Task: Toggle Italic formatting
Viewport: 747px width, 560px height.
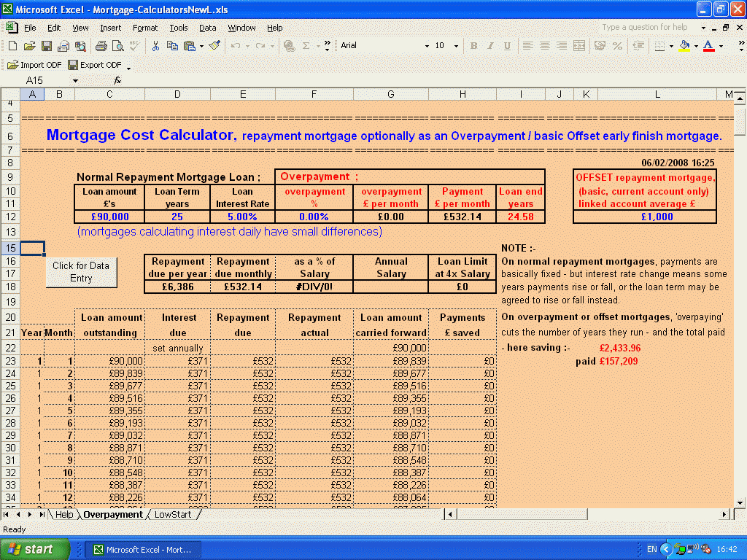Action: (490, 46)
